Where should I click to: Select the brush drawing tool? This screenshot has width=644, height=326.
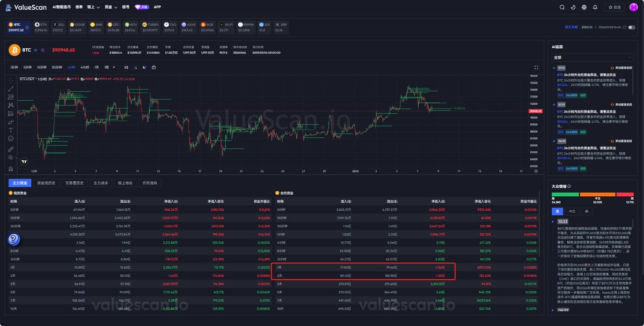11,122
